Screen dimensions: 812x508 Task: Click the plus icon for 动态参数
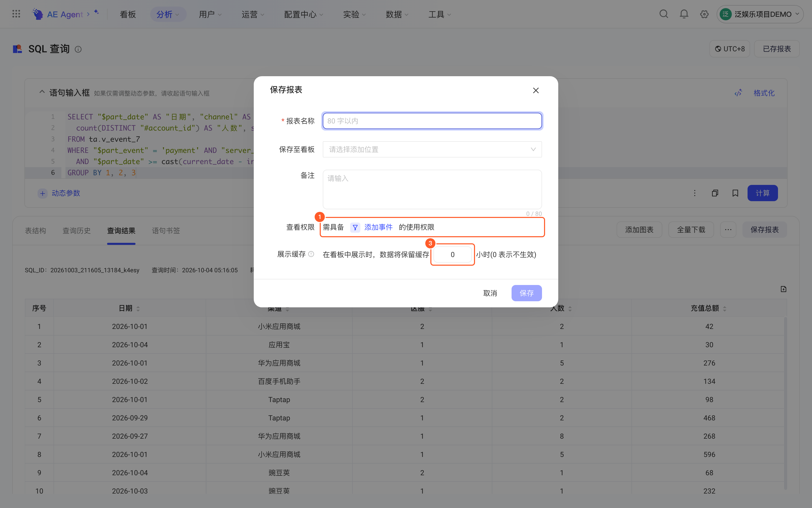pos(42,193)
